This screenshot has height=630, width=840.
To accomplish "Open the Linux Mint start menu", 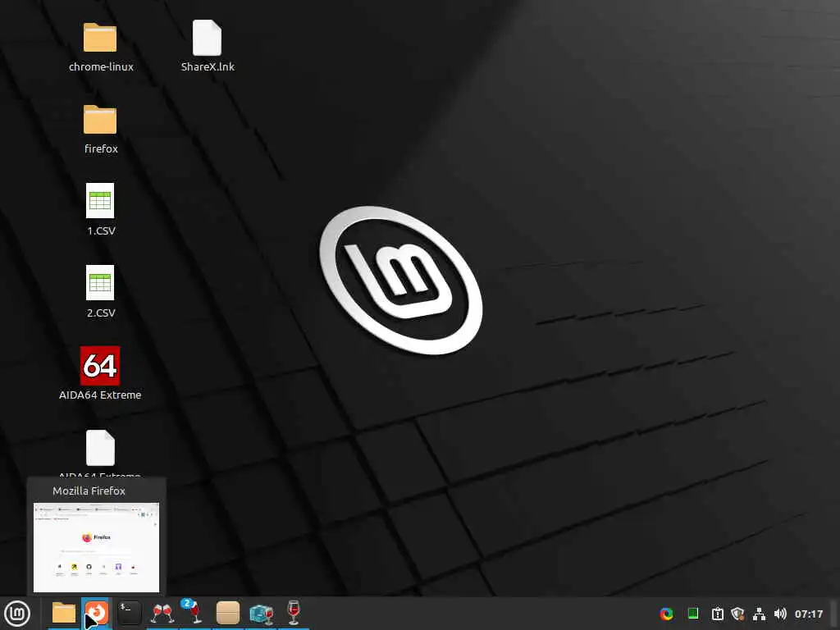I will [17, 614].
